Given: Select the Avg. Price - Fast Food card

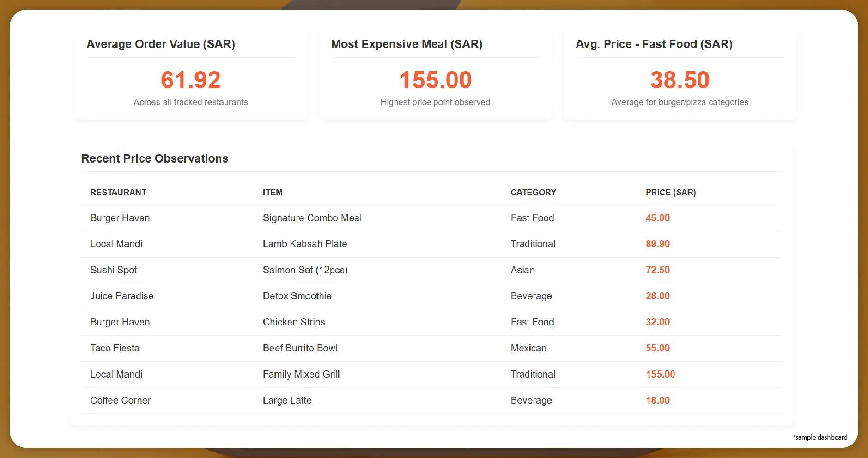Looking at the screenshot, I should 679,74.
